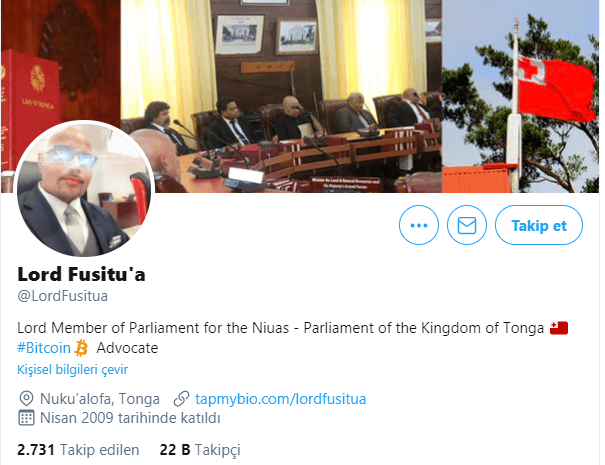
Task: Click the chain link icon
Action: coord(181,399)
